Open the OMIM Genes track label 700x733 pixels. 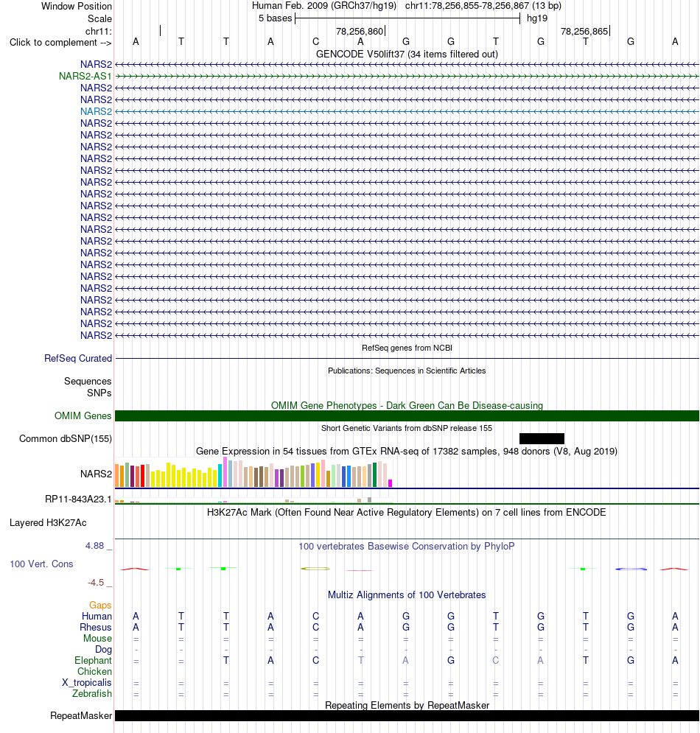point(83,416)
